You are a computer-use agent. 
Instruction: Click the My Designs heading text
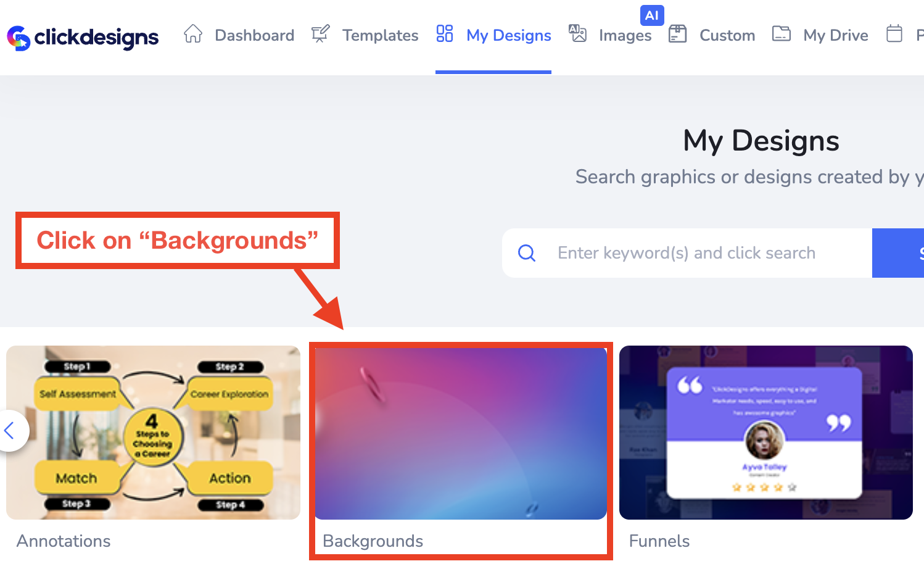click(x=761, y=141)
